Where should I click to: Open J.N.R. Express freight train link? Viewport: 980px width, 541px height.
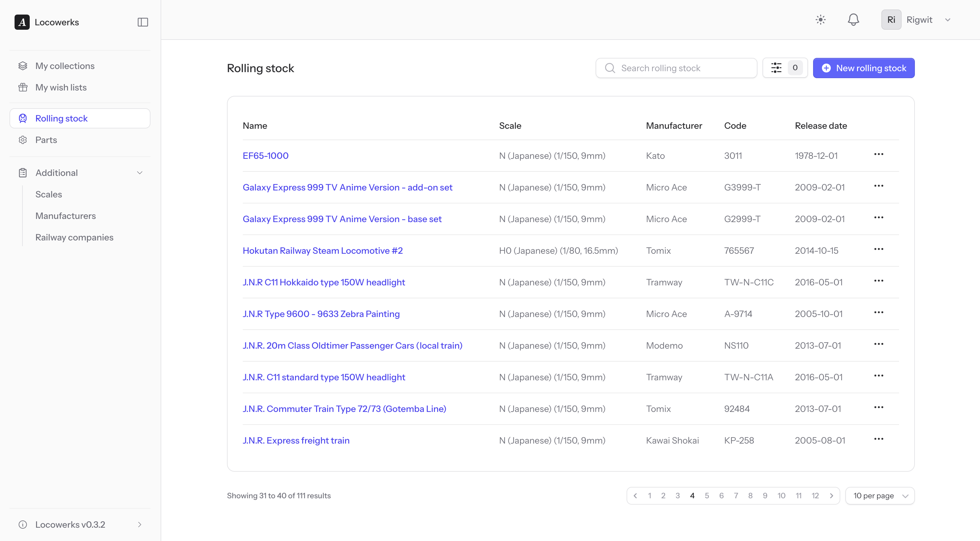(296, 440)
